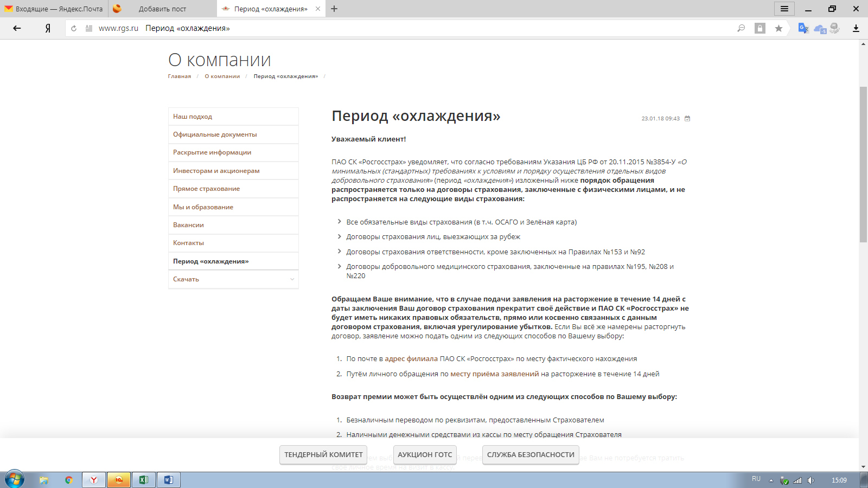868x488 pixels.
Task: Click the scrollbar up arrow
Action: [x=863, y=44]
